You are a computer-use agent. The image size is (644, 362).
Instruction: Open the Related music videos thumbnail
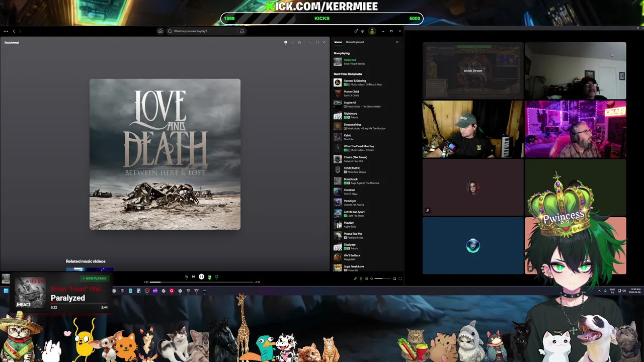point(90,269)
